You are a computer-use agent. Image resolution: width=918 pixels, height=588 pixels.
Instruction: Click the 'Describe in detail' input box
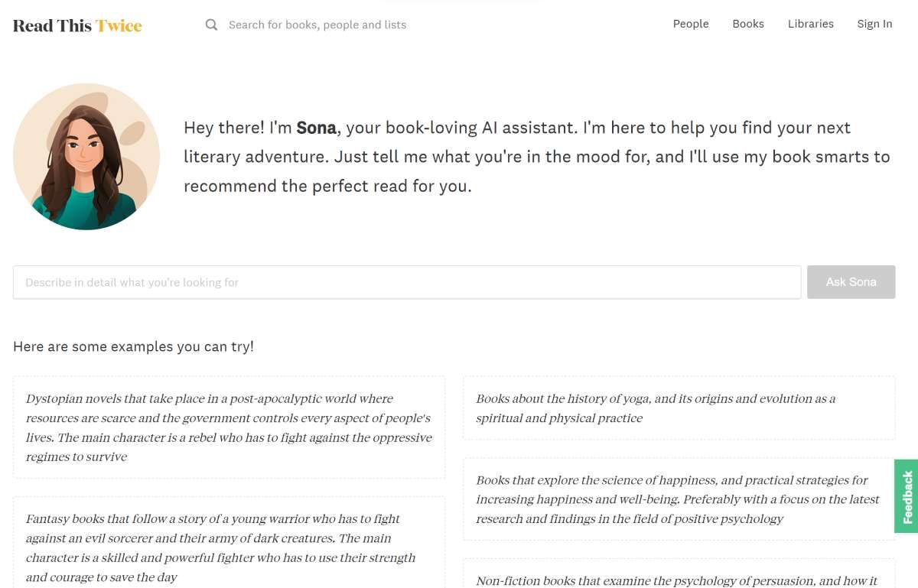coord(406,282)
